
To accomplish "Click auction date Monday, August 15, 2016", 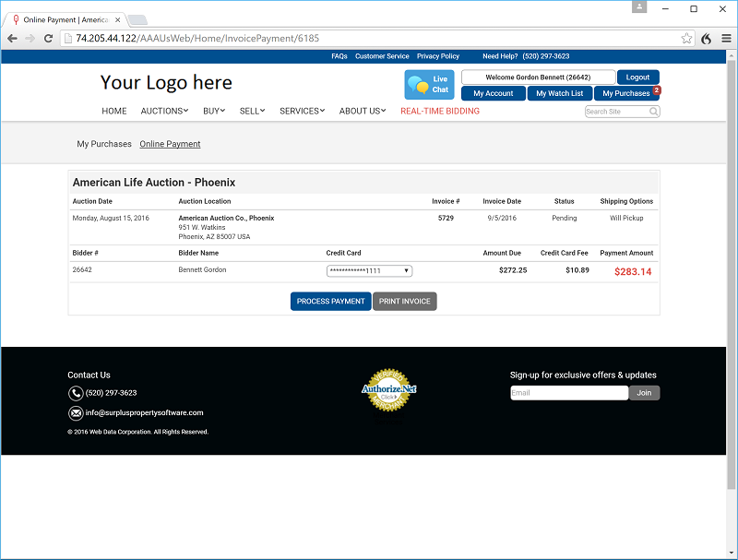I will (111, 218).
